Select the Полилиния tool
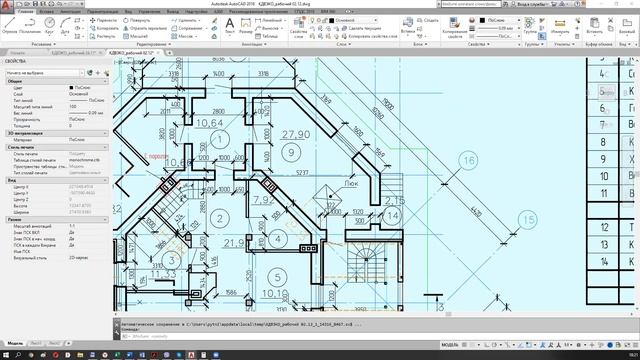The height and width of the screenshot is (360, 640). point(30,26)
